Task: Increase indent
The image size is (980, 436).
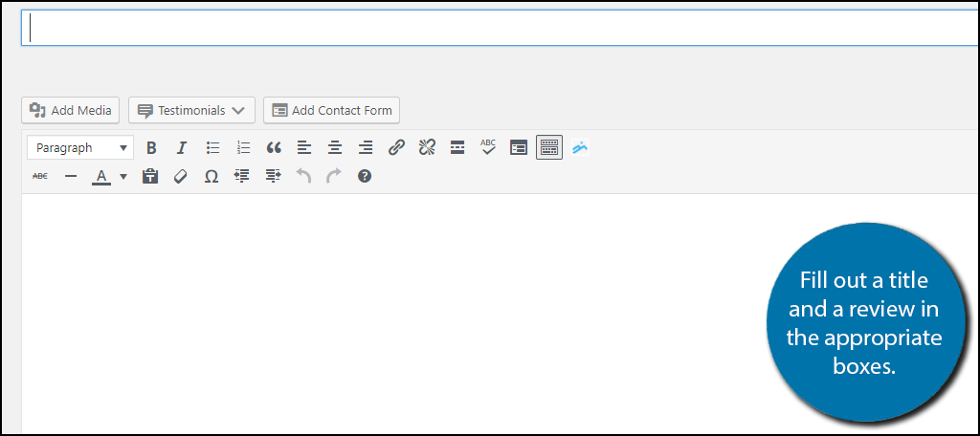Action: pos(273,177)
